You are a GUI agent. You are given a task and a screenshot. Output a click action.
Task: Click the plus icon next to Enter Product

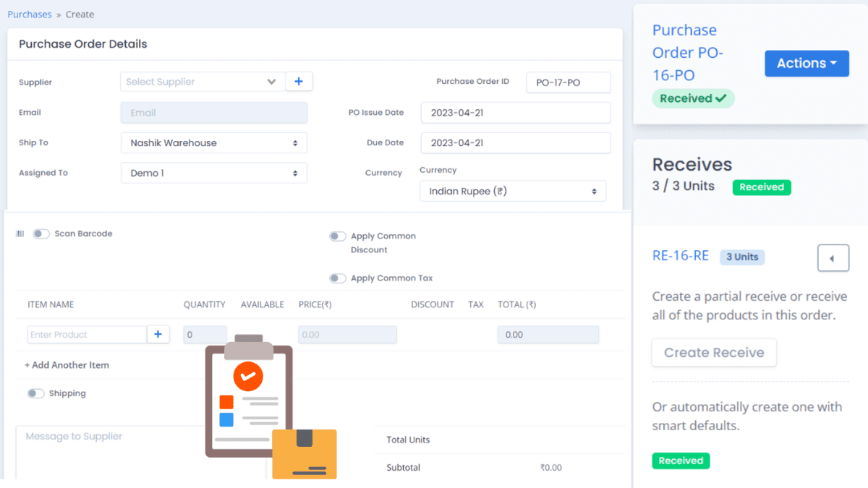click(158, 334)
